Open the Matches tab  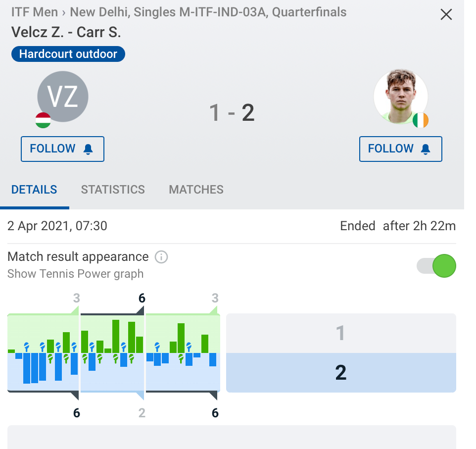pos(196,190)
